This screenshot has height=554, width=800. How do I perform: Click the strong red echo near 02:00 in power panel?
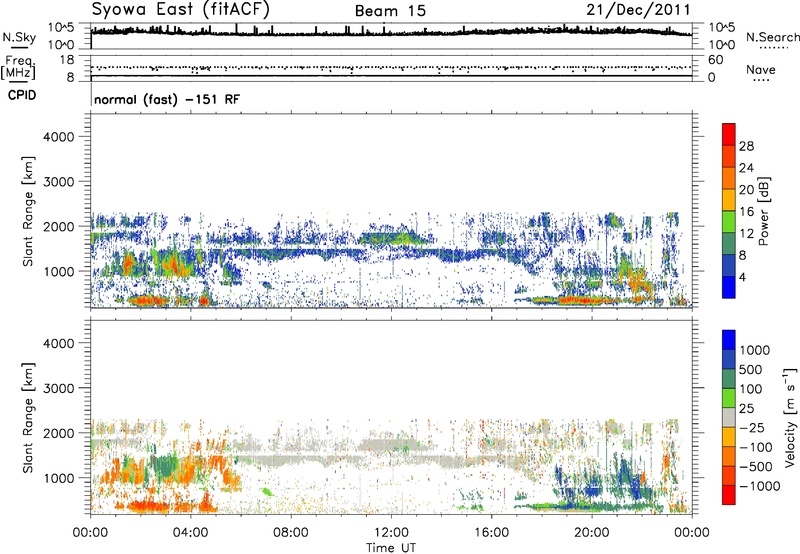pos(146,300)
